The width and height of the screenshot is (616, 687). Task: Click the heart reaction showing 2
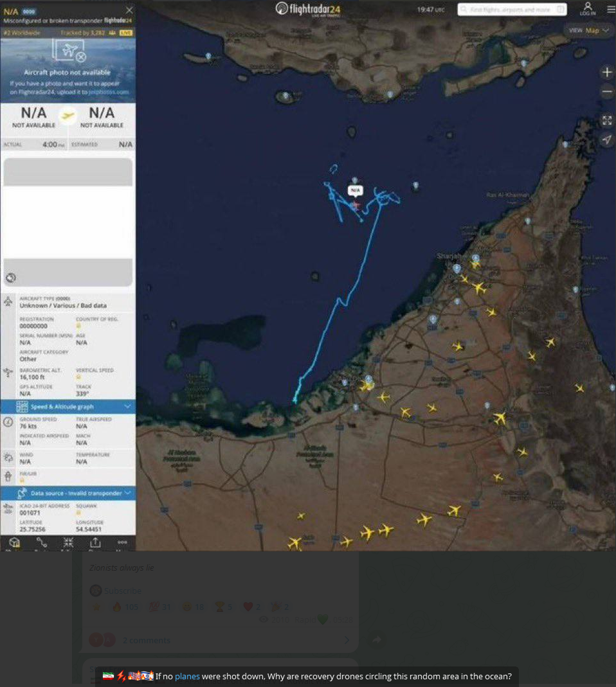tap(251, 607)
